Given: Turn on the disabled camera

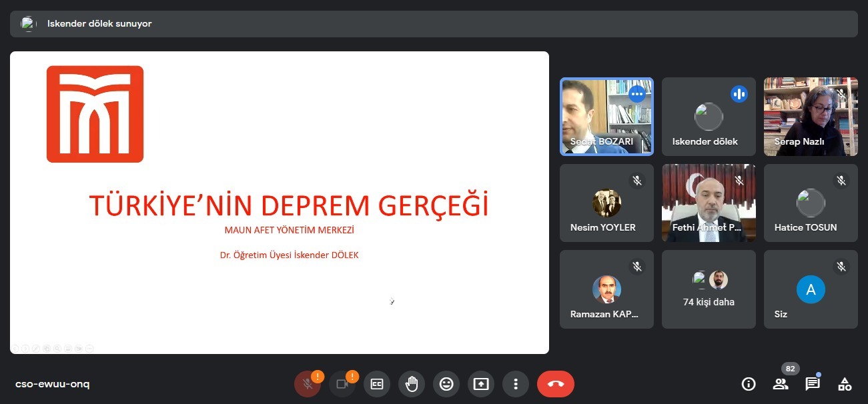Looking at the screenshot, I should [342, 384].
